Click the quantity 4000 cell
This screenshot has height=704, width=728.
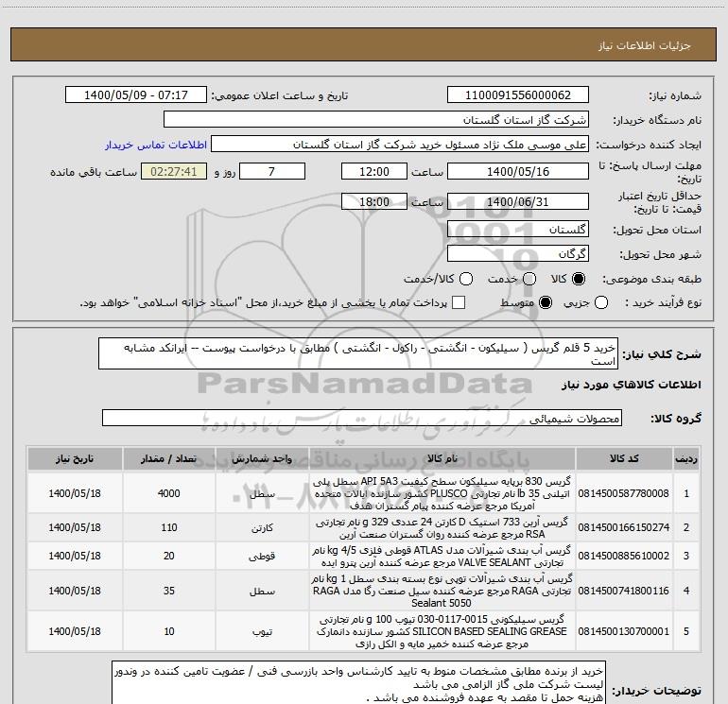tap(169, 493)
